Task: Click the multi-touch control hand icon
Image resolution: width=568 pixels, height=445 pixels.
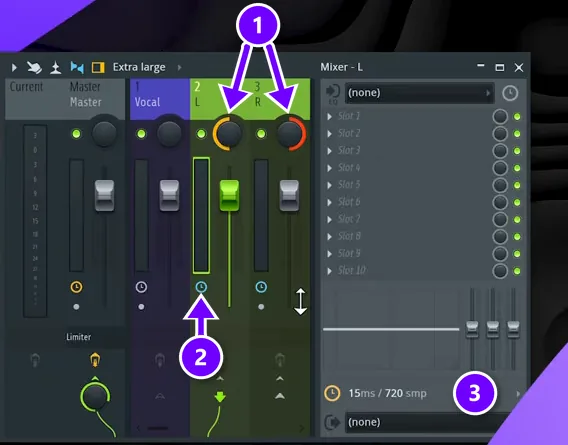Action: [x=34, y=67]
